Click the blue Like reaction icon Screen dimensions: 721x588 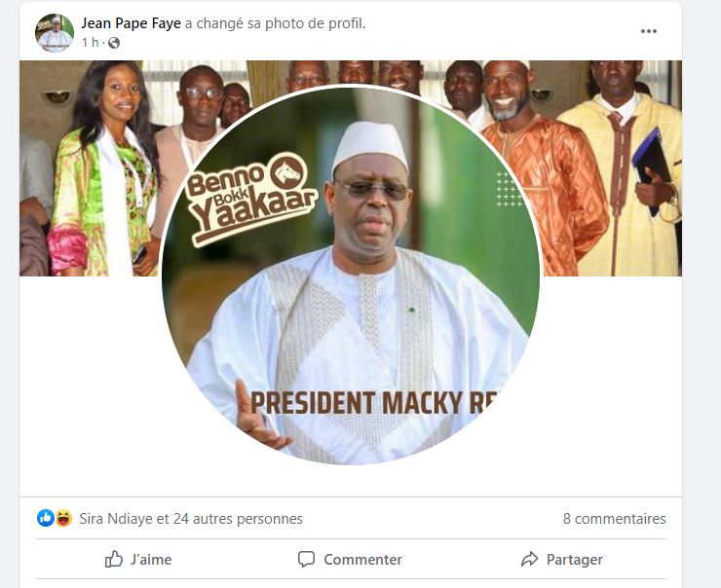(46, 518)
